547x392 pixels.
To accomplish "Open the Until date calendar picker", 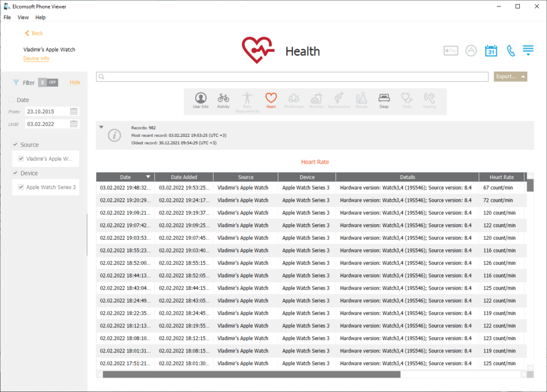I will point(74,124).
